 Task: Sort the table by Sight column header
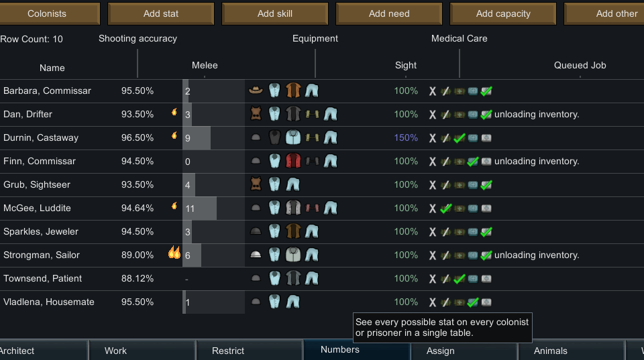(406, 65)
